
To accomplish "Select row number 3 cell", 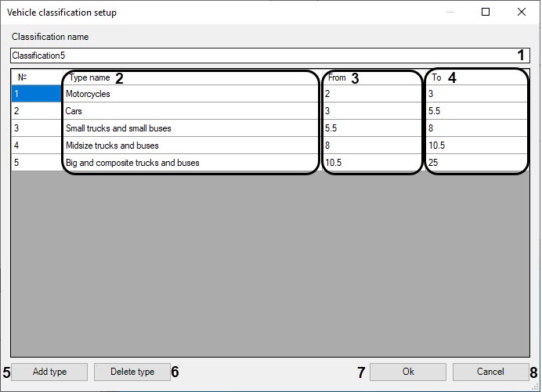I will click(x=37, y=128).
